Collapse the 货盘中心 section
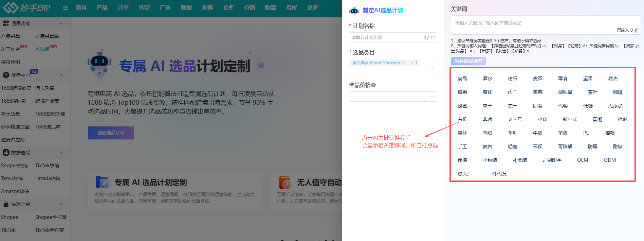The image size is (644, 241). coord(61,75)
